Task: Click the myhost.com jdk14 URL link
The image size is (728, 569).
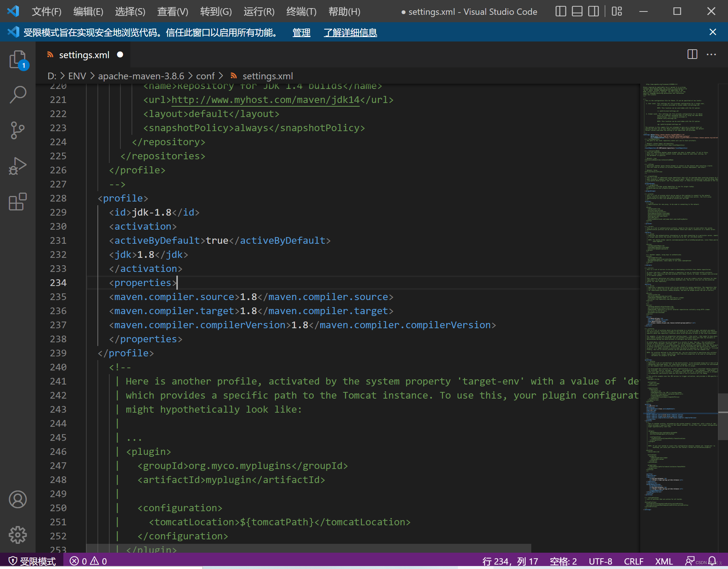Action: click(265, 100)
